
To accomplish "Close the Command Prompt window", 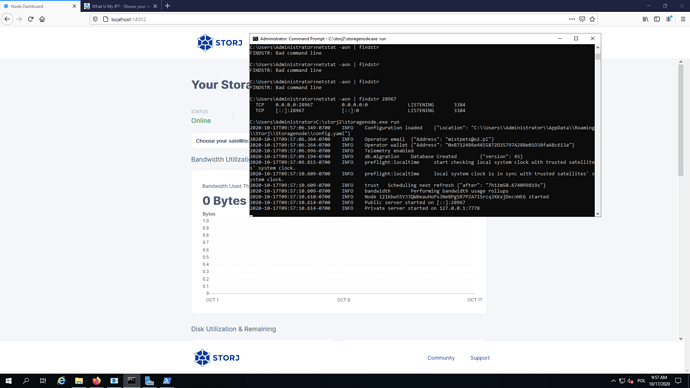I will (x=592, y=39).
